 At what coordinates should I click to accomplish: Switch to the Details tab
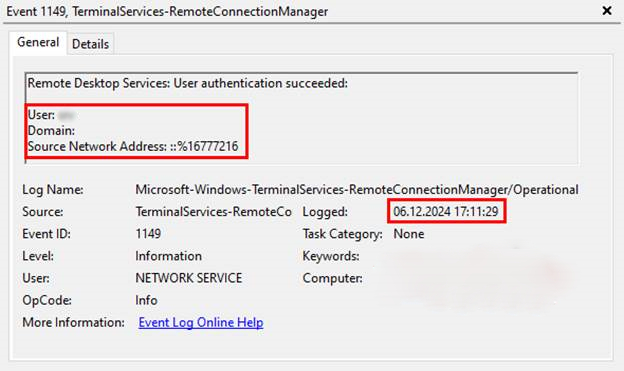point(90,44)
